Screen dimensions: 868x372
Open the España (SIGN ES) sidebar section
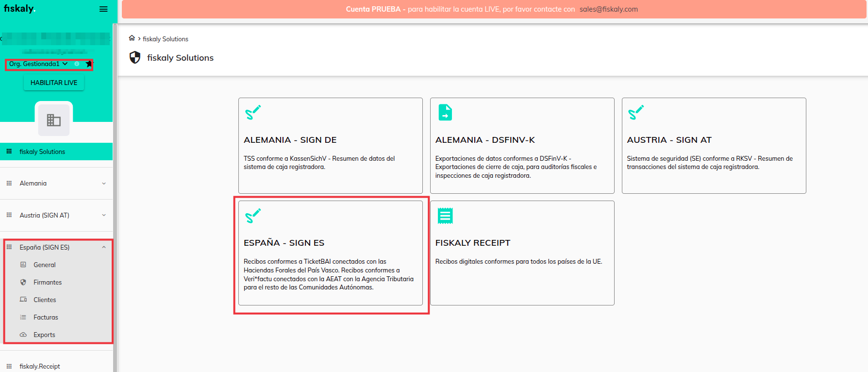tap(56, 247)
